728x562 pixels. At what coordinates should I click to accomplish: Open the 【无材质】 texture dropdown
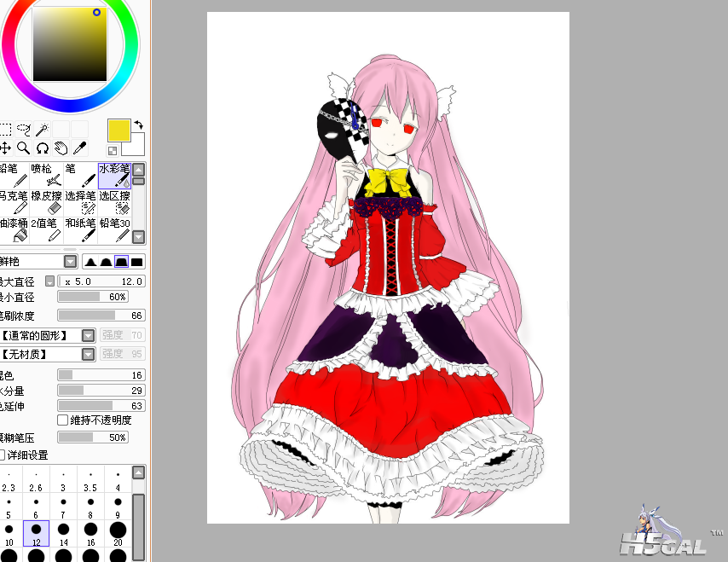(x=88, y=354)
